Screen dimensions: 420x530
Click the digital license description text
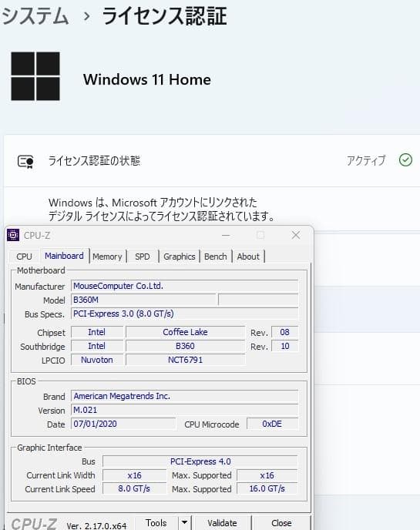click(162, 210)
